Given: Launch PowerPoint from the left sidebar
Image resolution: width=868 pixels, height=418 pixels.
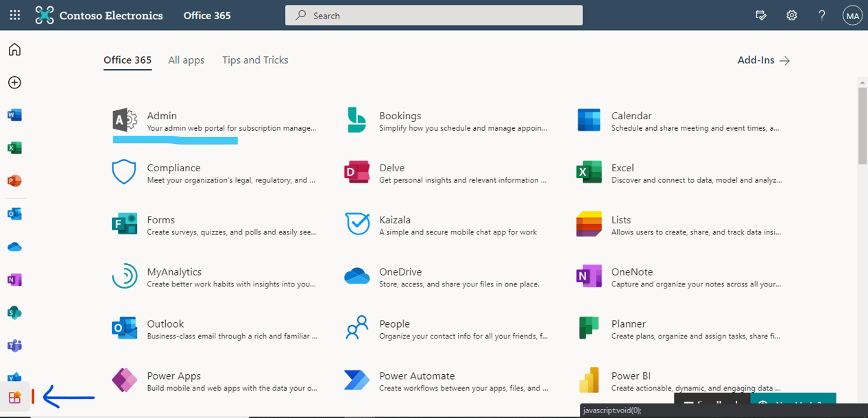Looking at the screenshot, I should [x=14, y=181].
